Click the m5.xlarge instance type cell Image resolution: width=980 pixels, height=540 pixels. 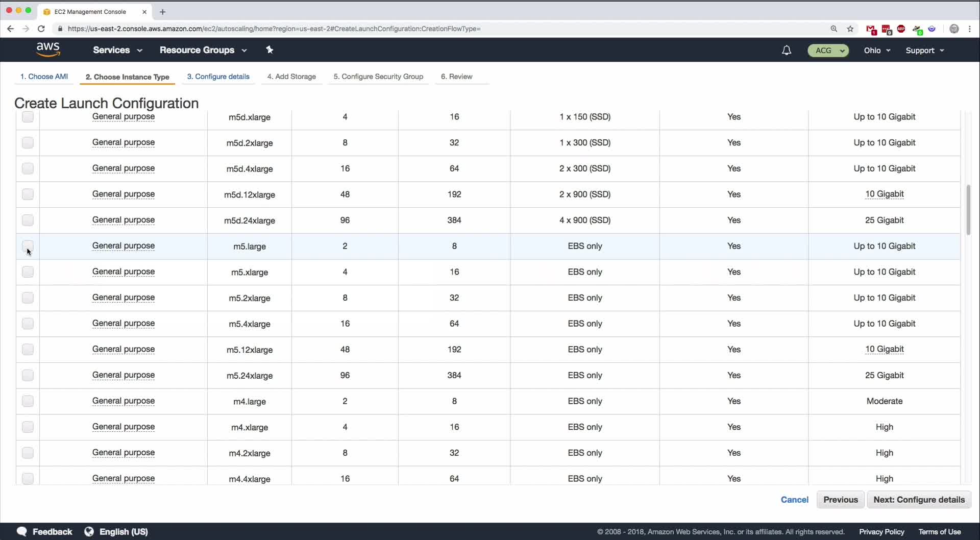[x=250, y=272]
